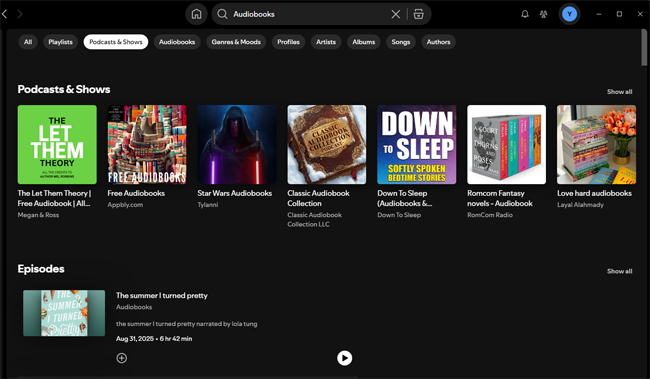The height and width of the screenshot is (379, 650).
Task: Click the vertical scrollbar thumb
Action: click(x=644, y=48)
